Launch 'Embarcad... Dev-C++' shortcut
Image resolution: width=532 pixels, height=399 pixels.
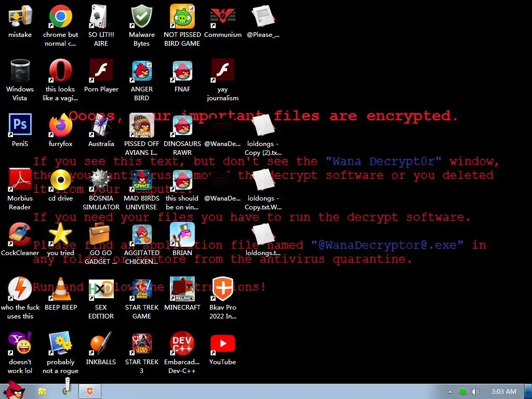182,344
